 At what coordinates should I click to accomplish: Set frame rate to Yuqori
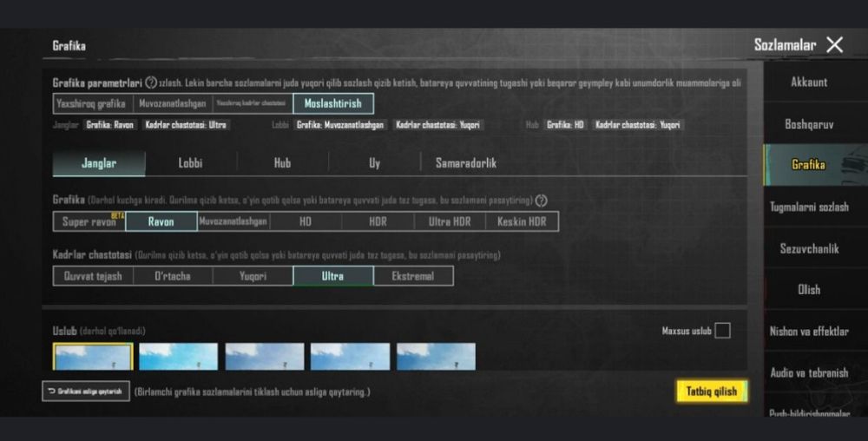pos(253,276)
